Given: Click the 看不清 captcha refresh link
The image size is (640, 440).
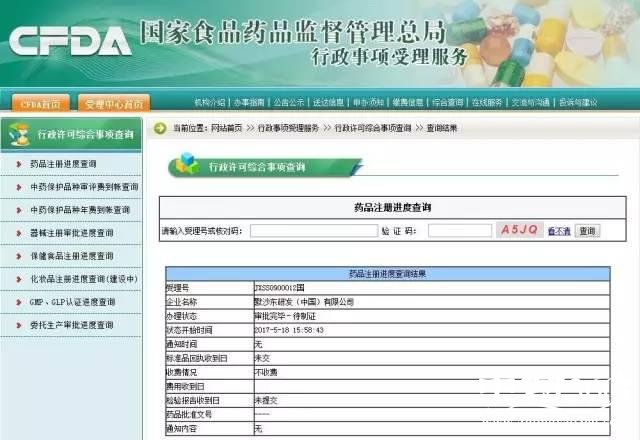Looking at the screenshot, I should pos(559,231).
